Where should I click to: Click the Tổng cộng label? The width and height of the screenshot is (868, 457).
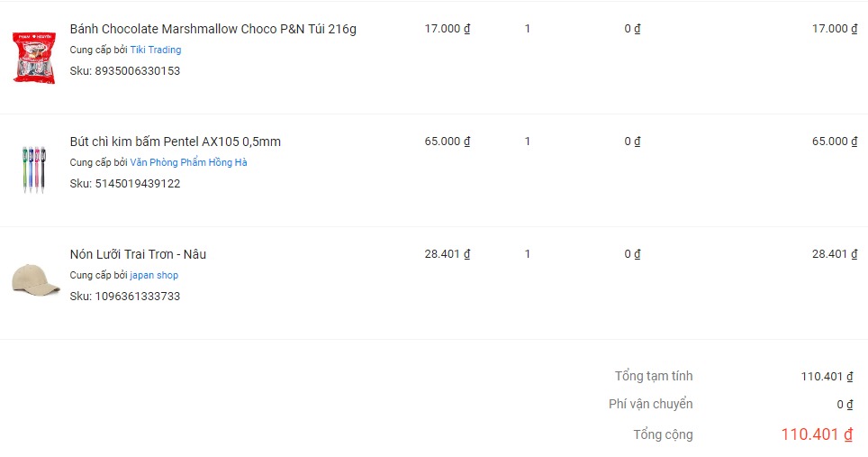tap(663, 434)
